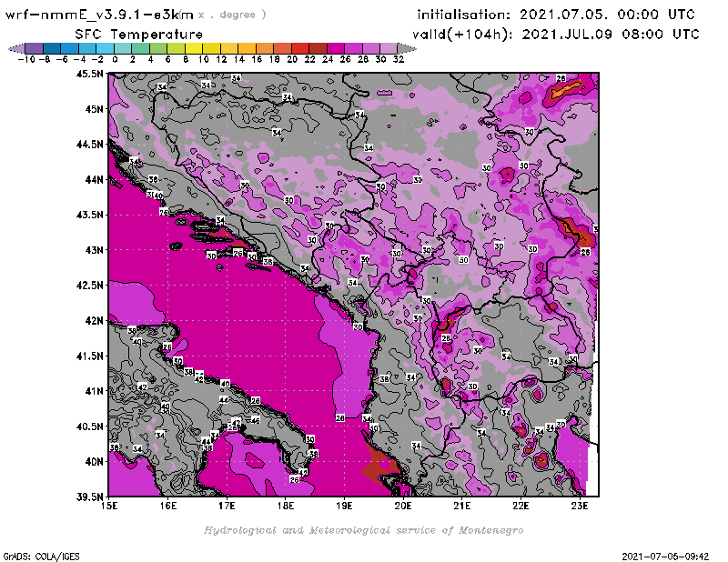This screenshot has width=728, height=562.
Task: Click the gray arrow right of 32
Action: (407, 48)
